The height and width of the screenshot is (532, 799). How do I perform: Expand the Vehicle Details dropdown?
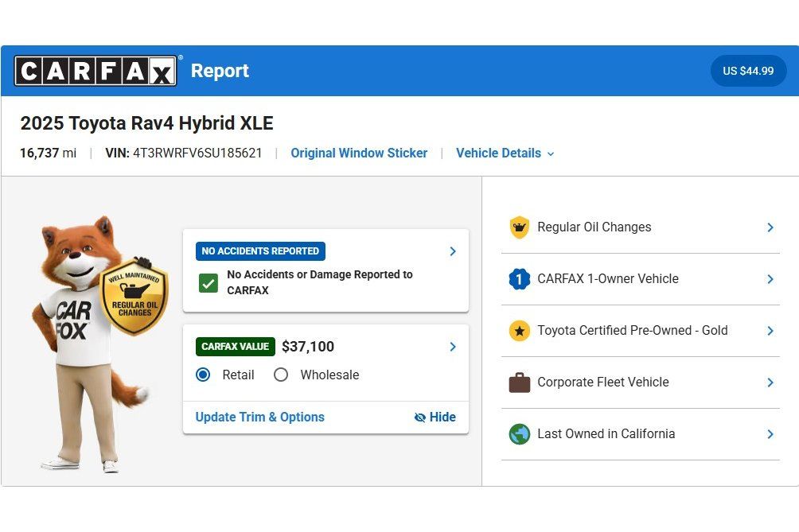505,153
